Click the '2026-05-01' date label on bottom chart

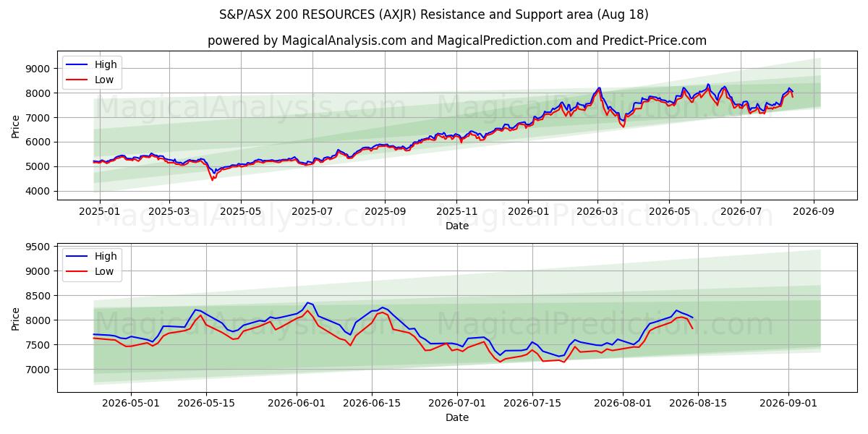click(x=130, y=403)
